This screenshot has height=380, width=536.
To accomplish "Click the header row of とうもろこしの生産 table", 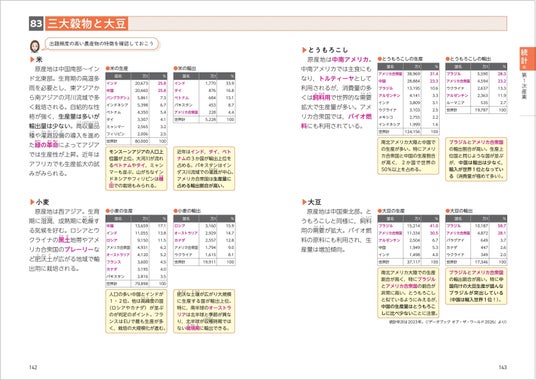I will [408, 66].
